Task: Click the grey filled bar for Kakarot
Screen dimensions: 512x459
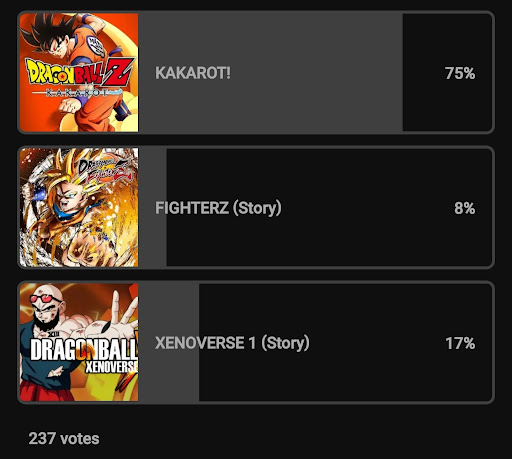Action: point(270,72)
